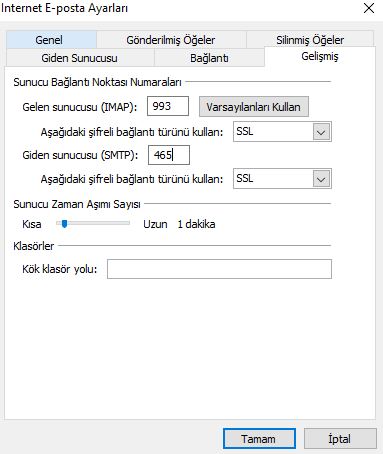This screenshot has width=383, height=454.
Task: Click the 'Sunucu Bağlantı Noktası Numaraları' heading
Action: tap(97, 82)
